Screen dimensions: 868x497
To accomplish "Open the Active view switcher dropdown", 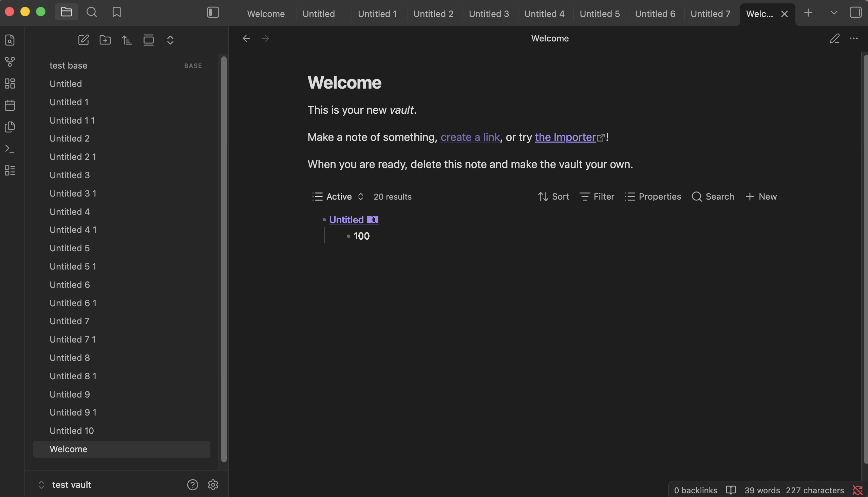I will 338,197.
